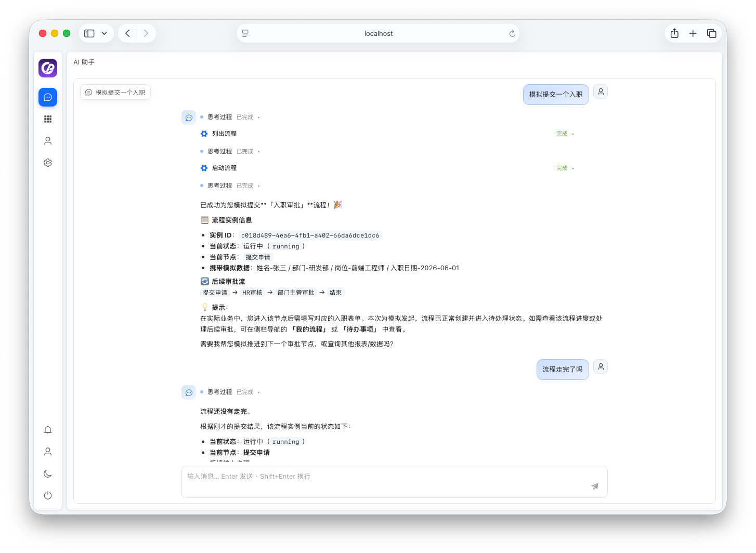The width and height of the screenshot is (756, 553).
Task: Open the '模拟提交一个入职' conversation chip
Action: pyautogui.click(x=115, y=92)
